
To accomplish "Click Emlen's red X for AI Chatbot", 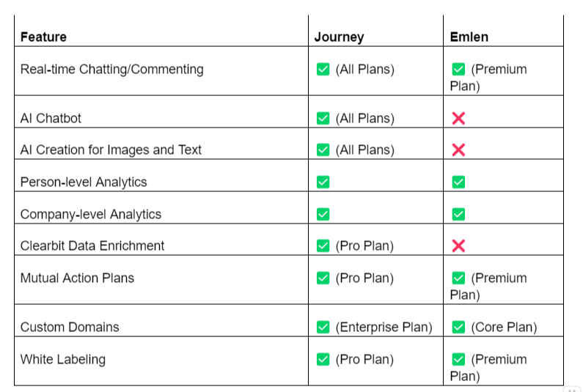I will pyautogui.click(x=458, y=118).
